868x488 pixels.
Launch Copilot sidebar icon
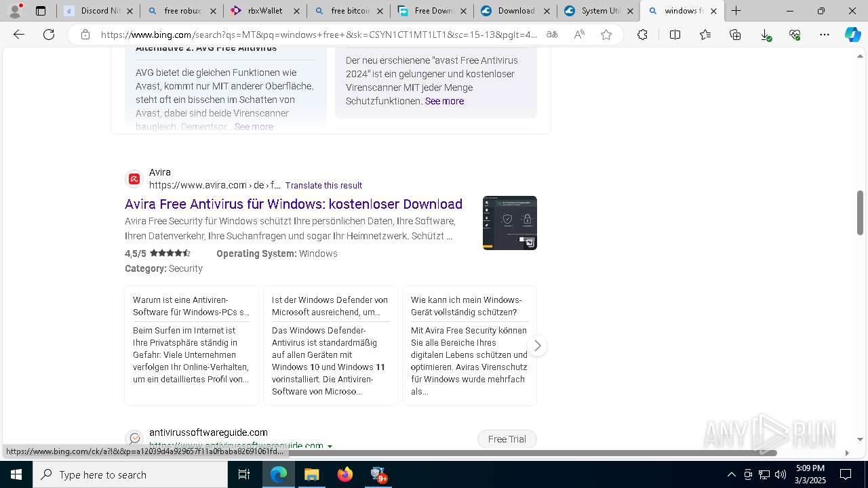click(x=852, y=35)
